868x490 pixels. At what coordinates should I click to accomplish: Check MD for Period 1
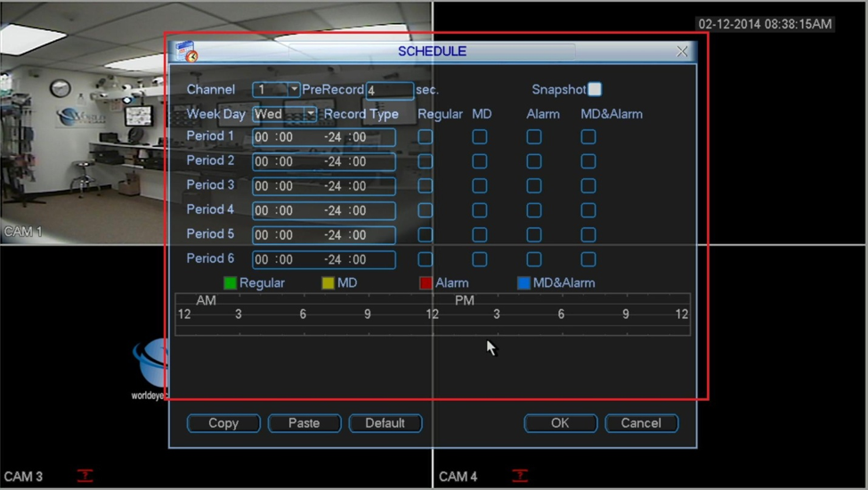click(x=479, y=137)
